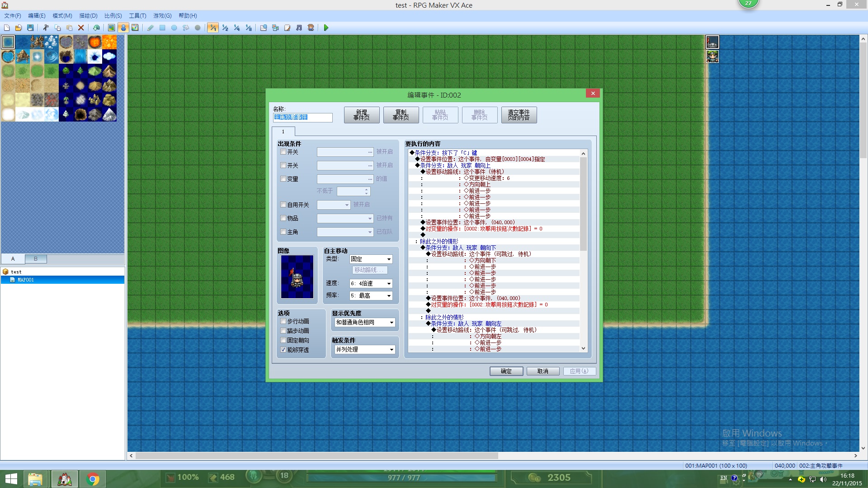Open the 显示优先度 priority dropdown

click(365, 322)
